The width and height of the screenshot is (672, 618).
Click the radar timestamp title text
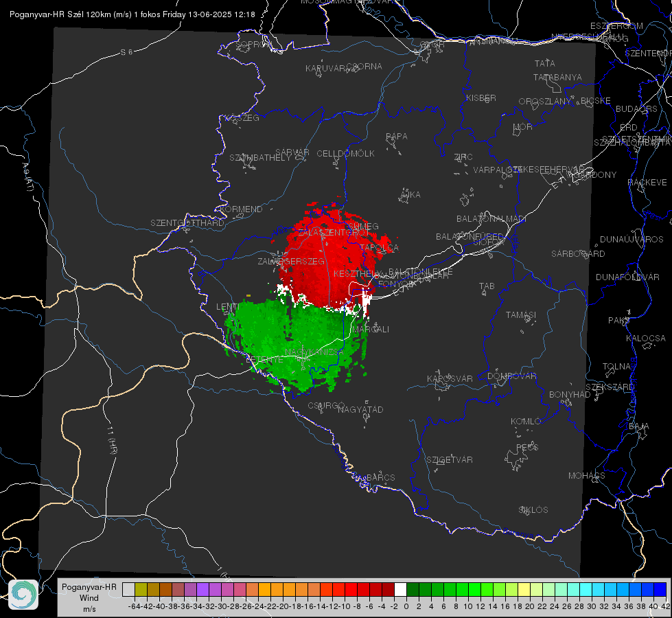[x=132, y=14]
